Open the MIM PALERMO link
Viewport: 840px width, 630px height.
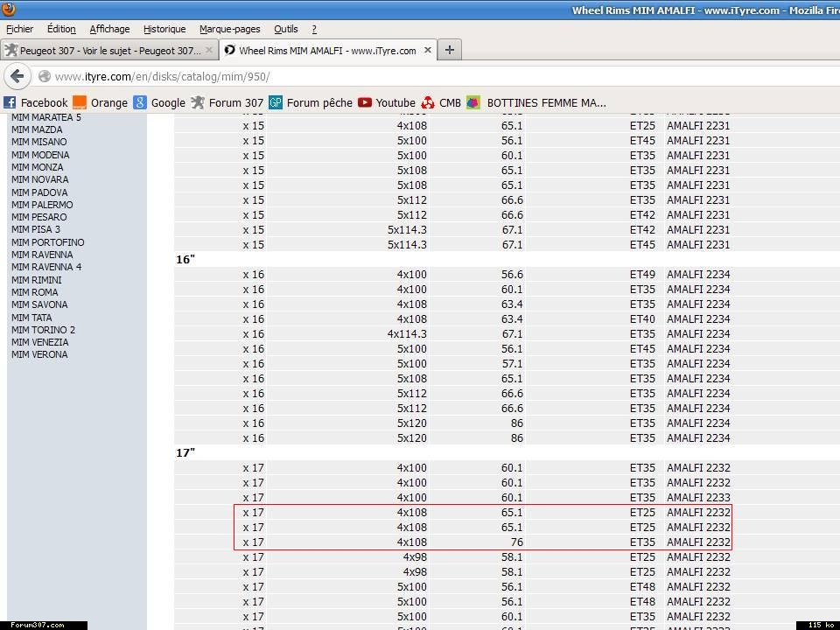click(x=42, y=205)
